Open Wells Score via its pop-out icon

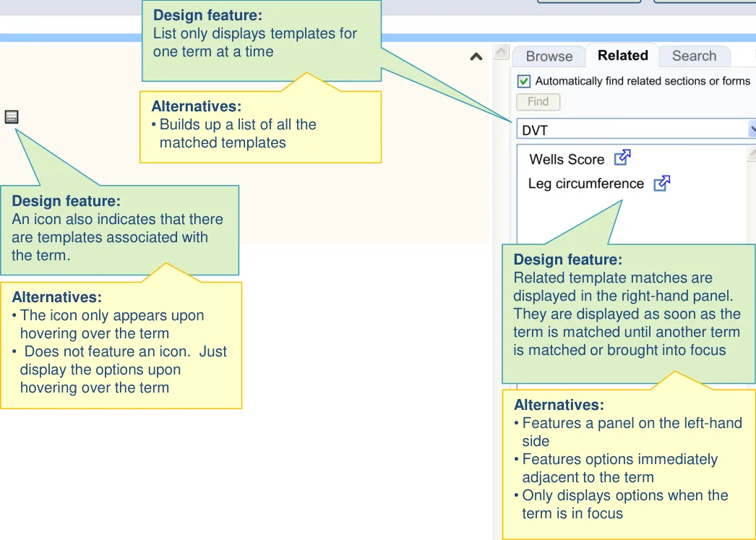click(x=622, y=158)
